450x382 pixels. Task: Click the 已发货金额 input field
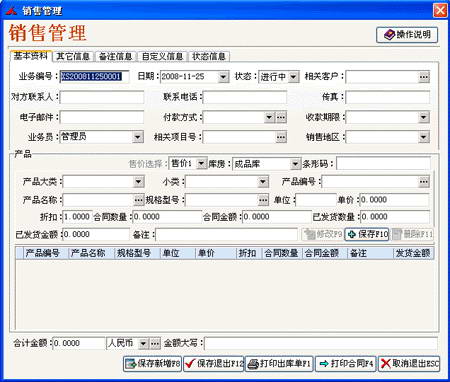tap(96, 234)
